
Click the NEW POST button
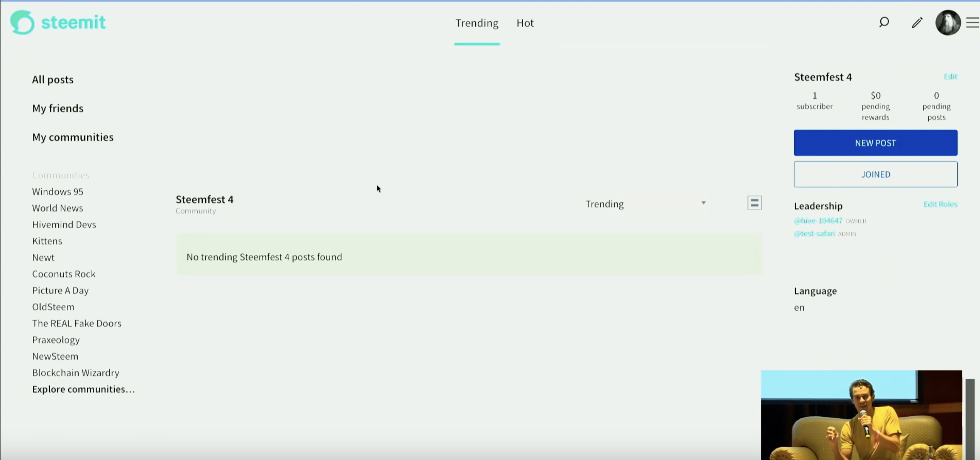(875, 143)
